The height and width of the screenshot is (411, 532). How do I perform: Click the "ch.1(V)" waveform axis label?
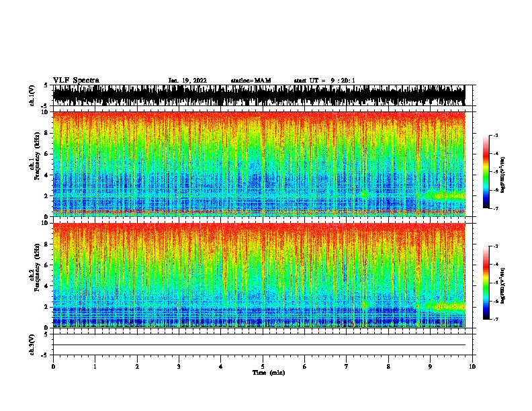pyautogui.click(x=32, y=95)
